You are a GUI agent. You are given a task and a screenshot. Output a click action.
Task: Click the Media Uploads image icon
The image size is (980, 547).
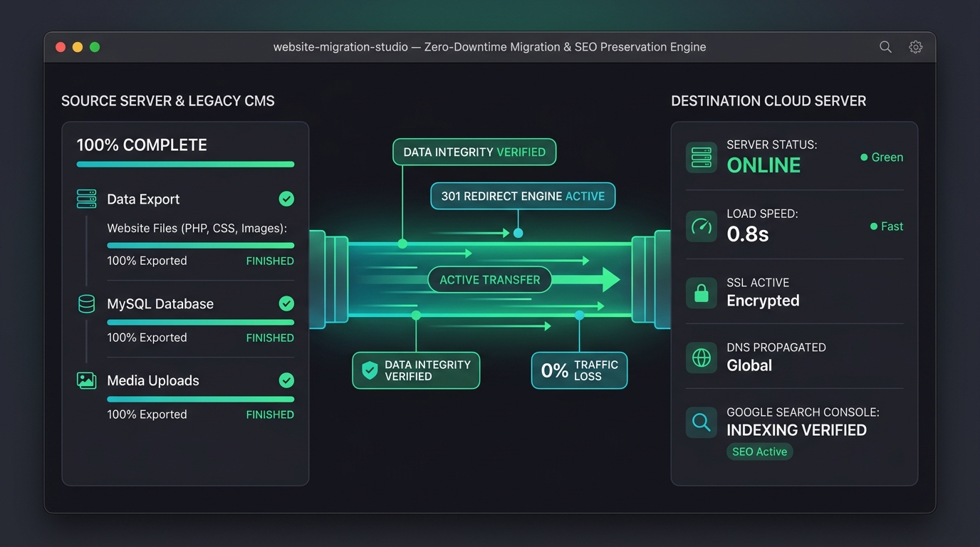[86, 380]
